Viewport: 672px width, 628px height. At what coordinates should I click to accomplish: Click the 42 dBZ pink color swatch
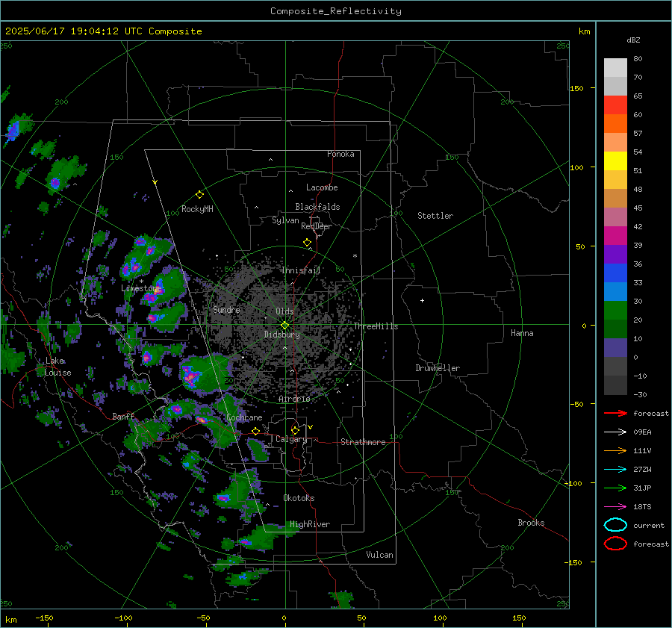pyautogui.click(x=615, y=217)
